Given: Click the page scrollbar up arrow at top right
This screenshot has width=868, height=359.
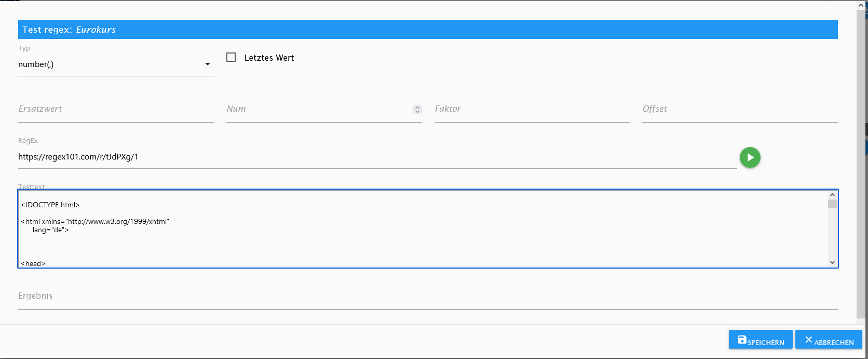Looking at the screenshot, I should click(x=861, y=5).
